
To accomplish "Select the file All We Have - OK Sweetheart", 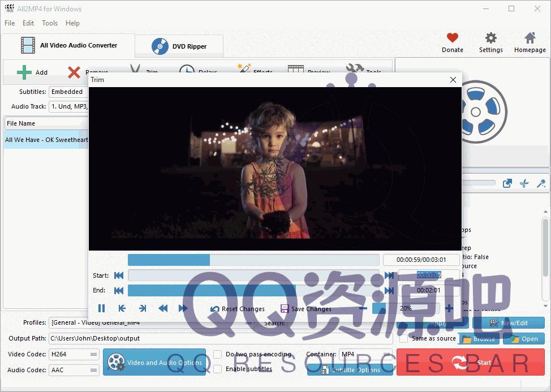I will pyautogui.click(x=46, y=140).
